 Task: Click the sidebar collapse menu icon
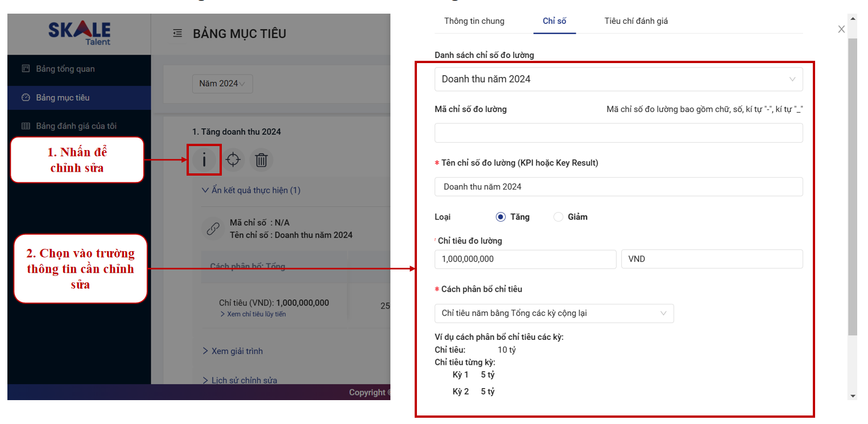177,34
